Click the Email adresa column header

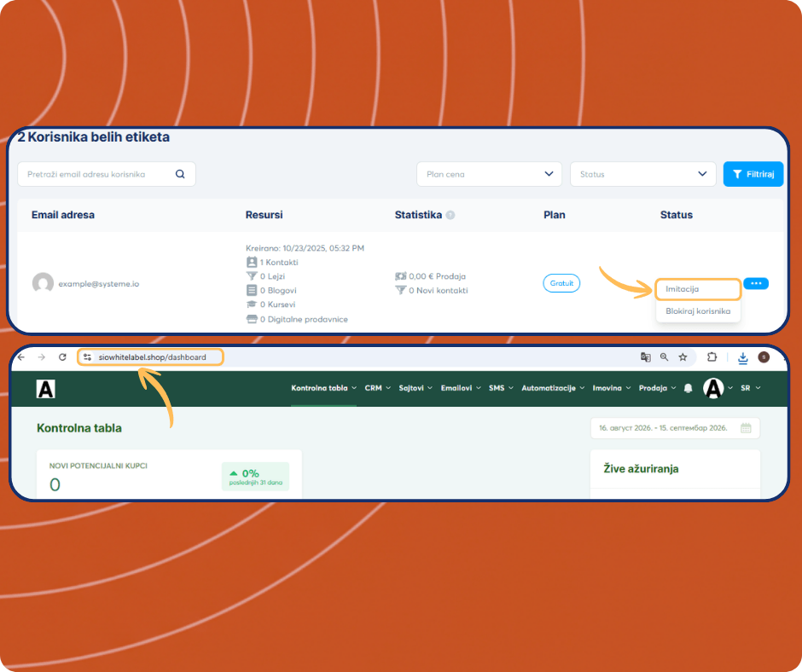(x=63, y=215)
